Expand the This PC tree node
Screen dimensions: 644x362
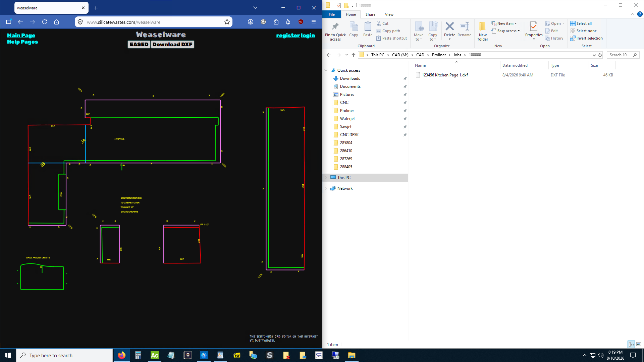326,178
